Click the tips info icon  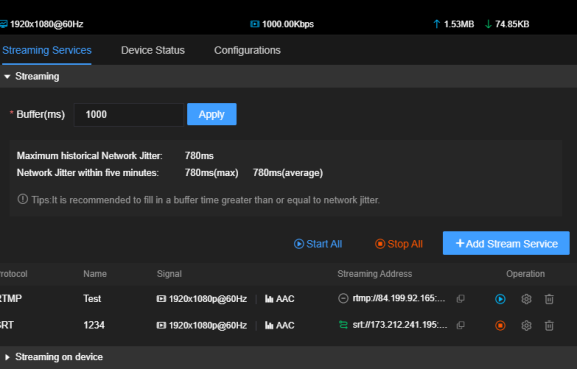click(22, 200)
